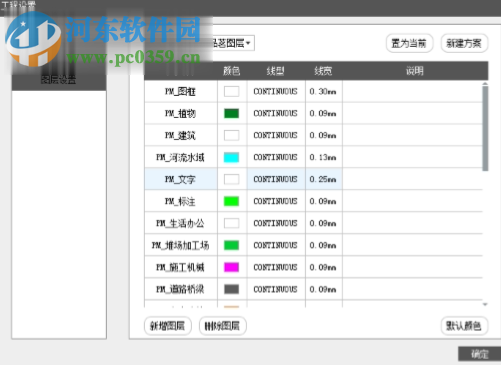Viewport: 501px width, 365px height.
Task: Click the 新建方案 button
Action: tap(464, 43)
